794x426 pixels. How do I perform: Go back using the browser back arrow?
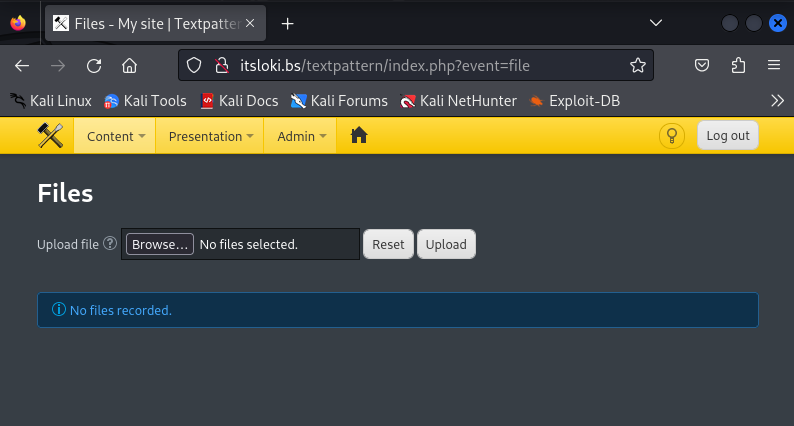point(22,66)
